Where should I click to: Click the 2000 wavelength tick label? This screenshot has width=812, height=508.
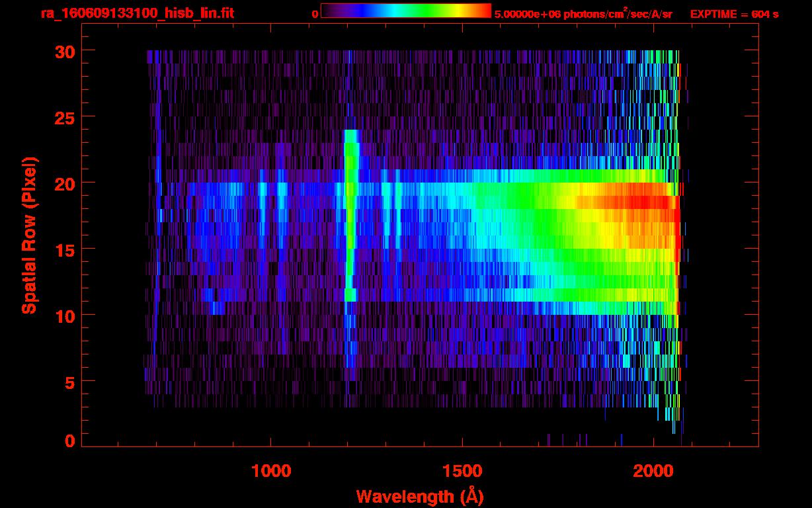click(653, 471)
